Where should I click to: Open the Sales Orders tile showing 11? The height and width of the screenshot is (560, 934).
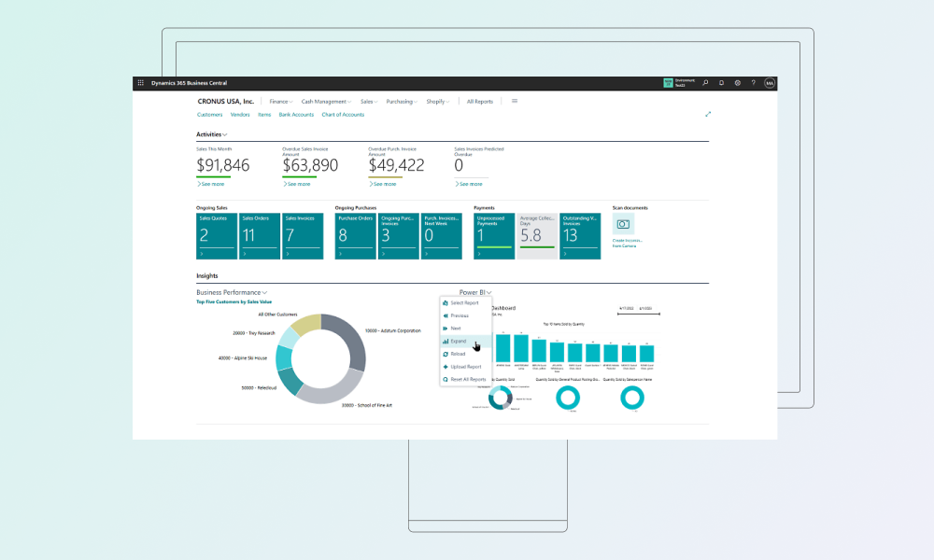coord(259,234)
